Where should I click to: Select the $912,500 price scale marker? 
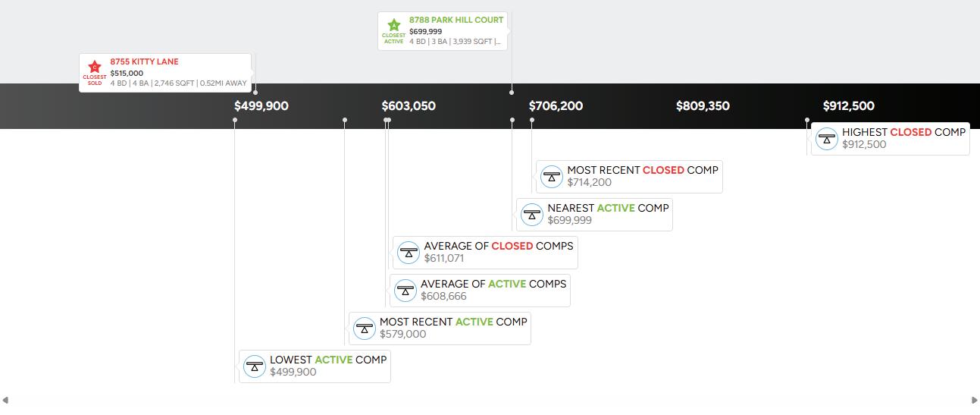[849, 106]
